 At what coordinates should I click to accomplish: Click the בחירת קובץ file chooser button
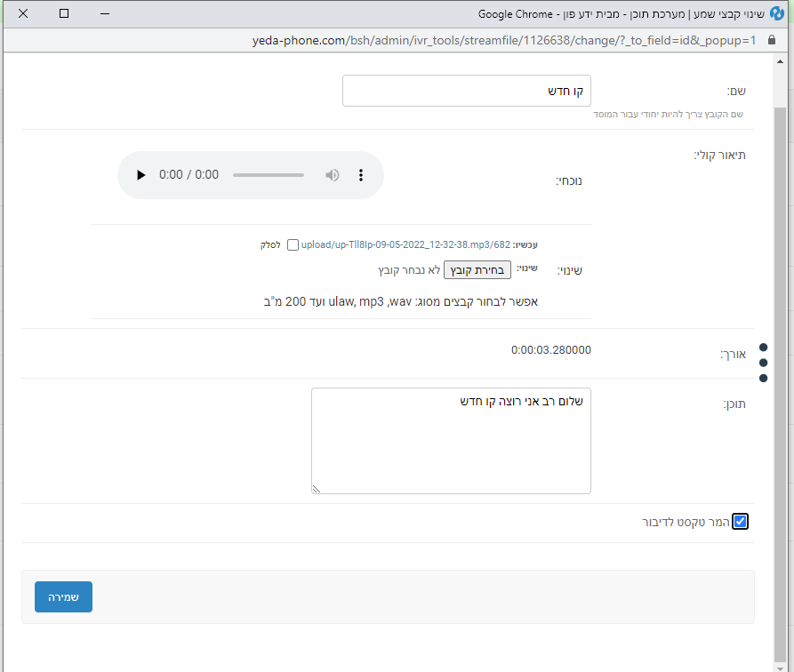point(477,270)
